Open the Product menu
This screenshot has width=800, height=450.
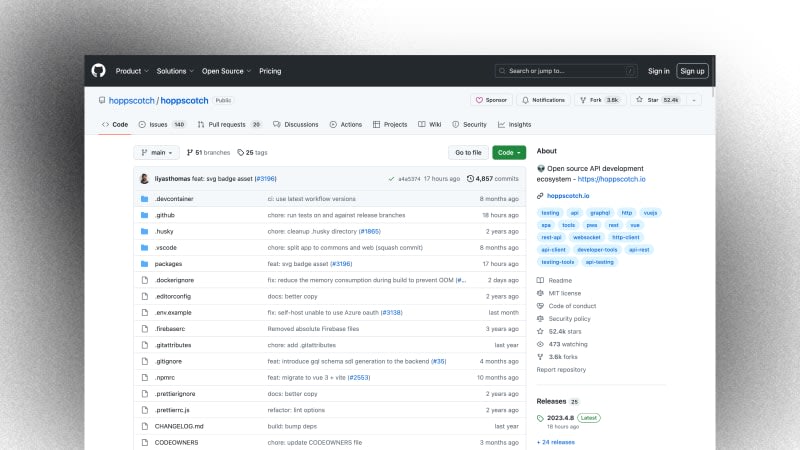[x=132, y=71]
